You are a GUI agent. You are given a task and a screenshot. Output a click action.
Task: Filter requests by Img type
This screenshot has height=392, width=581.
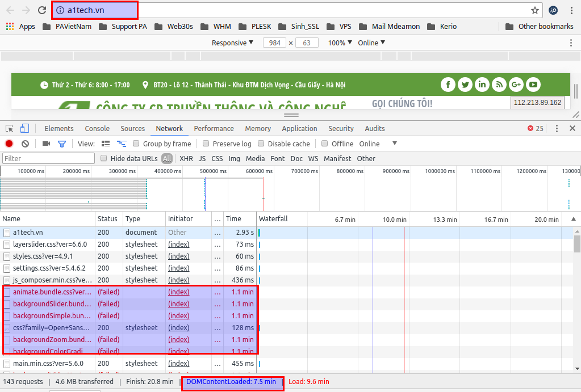pyautogui.click(x=234, y=158)
